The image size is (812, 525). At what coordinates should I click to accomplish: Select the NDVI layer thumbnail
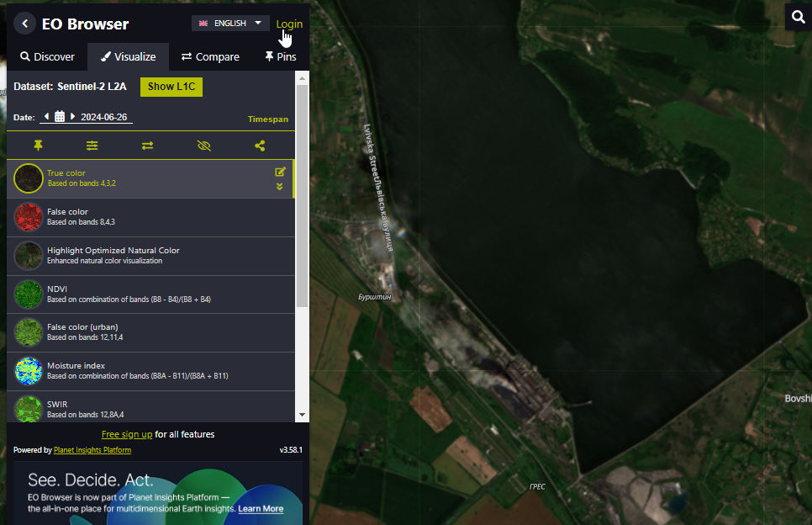(29, 294)
